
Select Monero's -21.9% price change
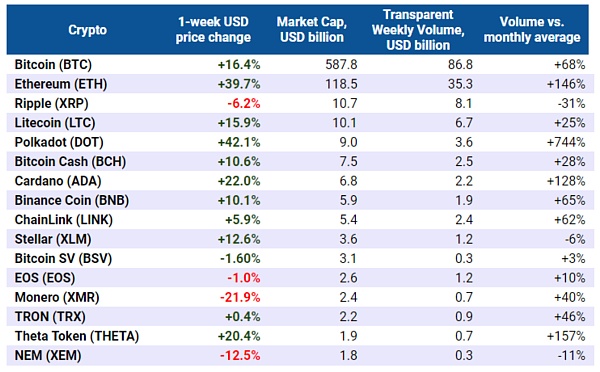[240, 297]
